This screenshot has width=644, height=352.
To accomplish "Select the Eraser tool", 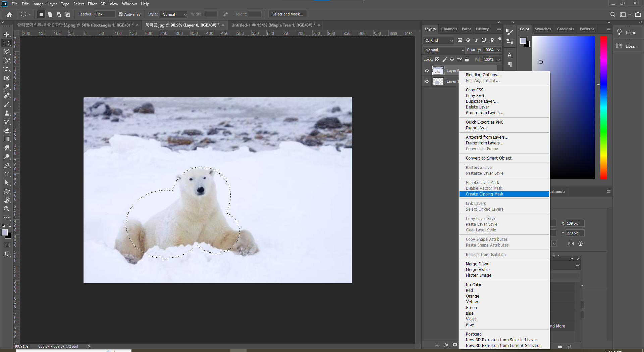I will pyautogui.click(x=7, y=130).
